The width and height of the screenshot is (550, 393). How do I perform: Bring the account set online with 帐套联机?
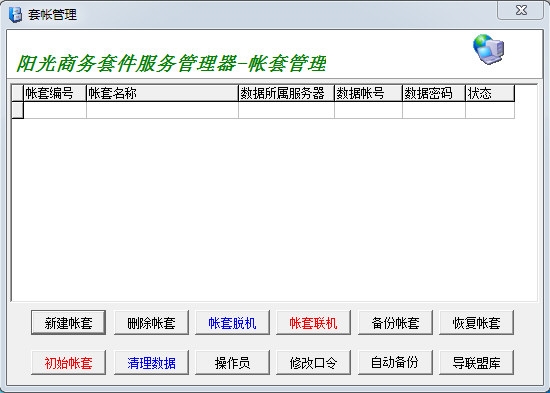313,322
